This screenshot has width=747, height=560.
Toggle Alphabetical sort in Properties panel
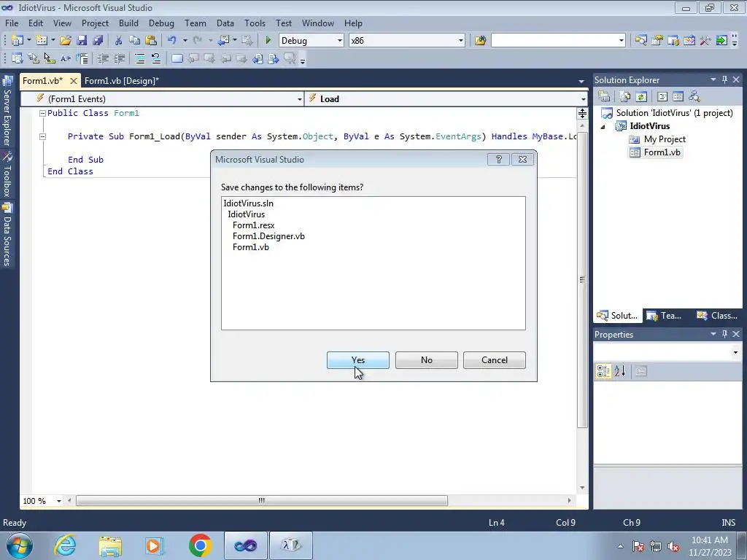pos(620,371)
